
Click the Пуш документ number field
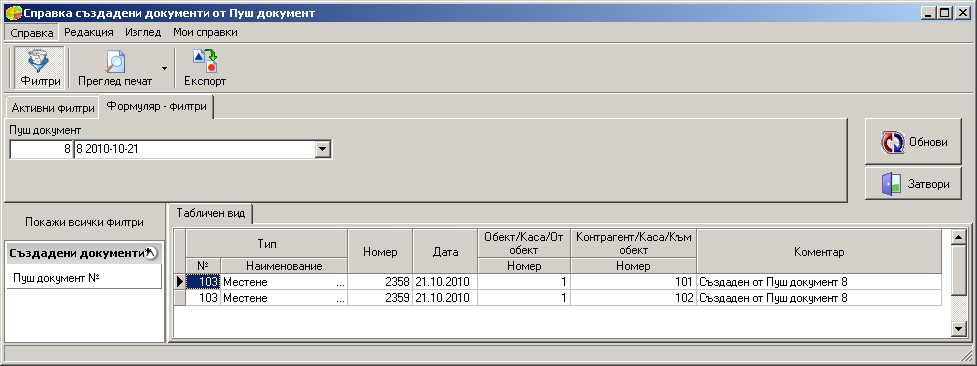[x=41, y=150]
